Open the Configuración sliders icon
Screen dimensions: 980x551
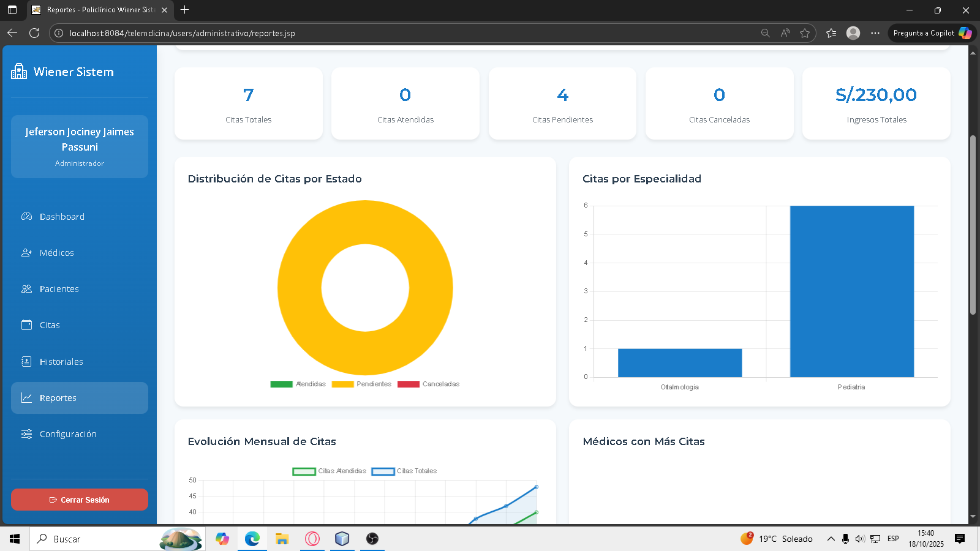click(x=26, y=434)
